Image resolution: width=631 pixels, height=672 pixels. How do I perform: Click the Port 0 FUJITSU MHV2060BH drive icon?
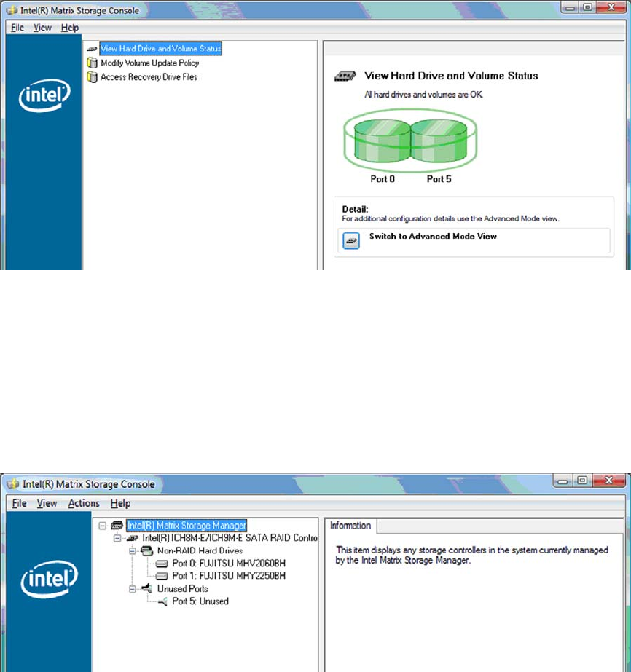161,564
